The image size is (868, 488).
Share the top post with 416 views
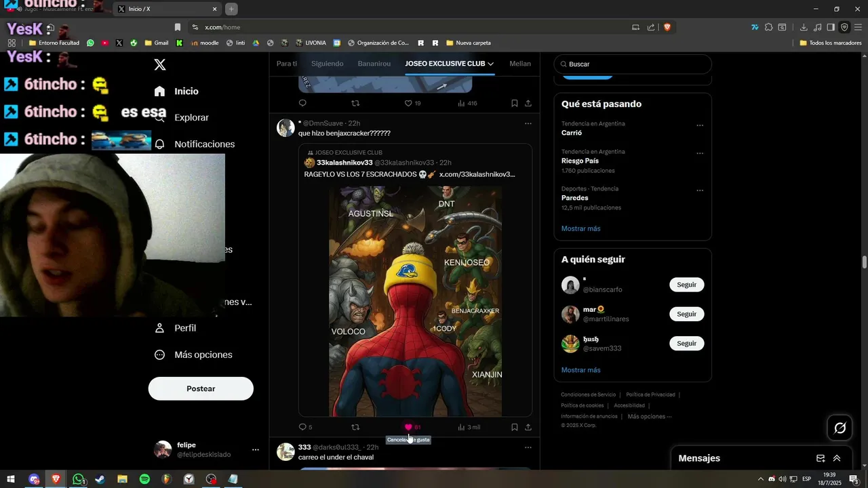point(528,103)
